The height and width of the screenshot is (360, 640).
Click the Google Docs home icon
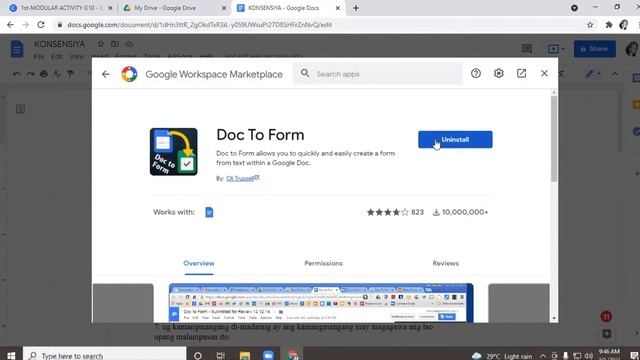pyautogui.click(x=17, y=49)
